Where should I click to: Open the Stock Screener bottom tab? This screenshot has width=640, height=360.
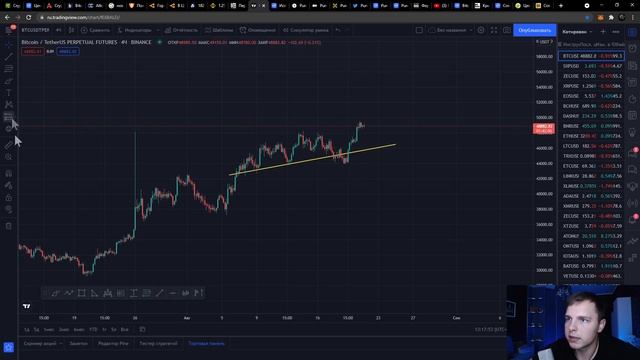[42, 344]
